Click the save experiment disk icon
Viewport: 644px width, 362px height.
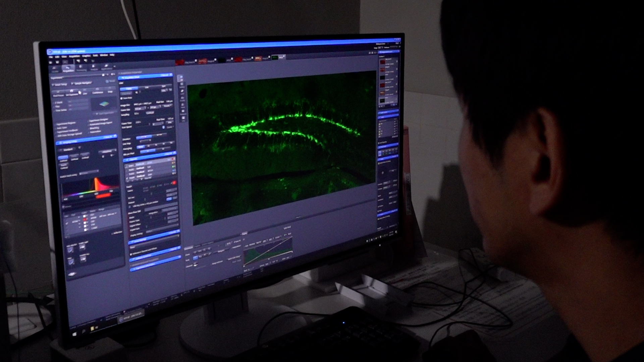point(103,75)
